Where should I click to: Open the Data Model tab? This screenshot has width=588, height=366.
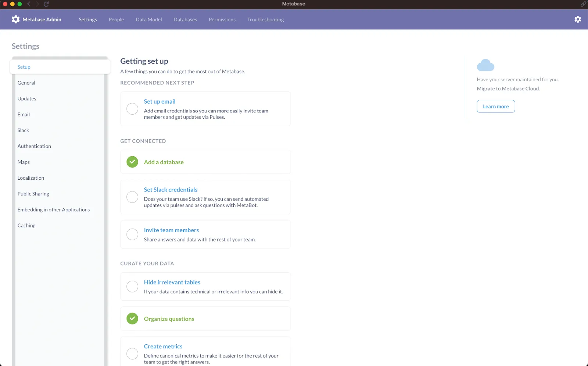(x=148, y=19)
